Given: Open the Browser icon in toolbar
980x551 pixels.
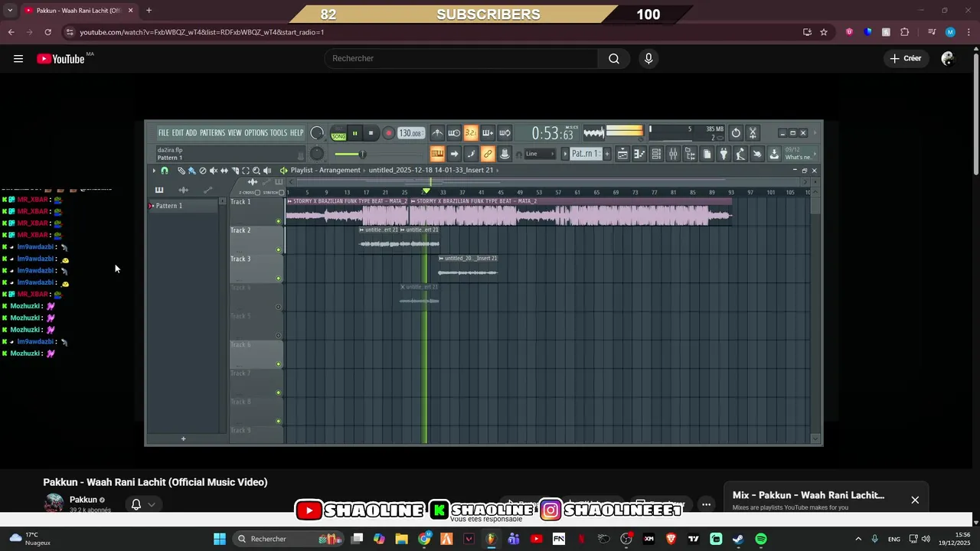Looking at the screenshot, I should pyautogui.click(x=690, y=154).
